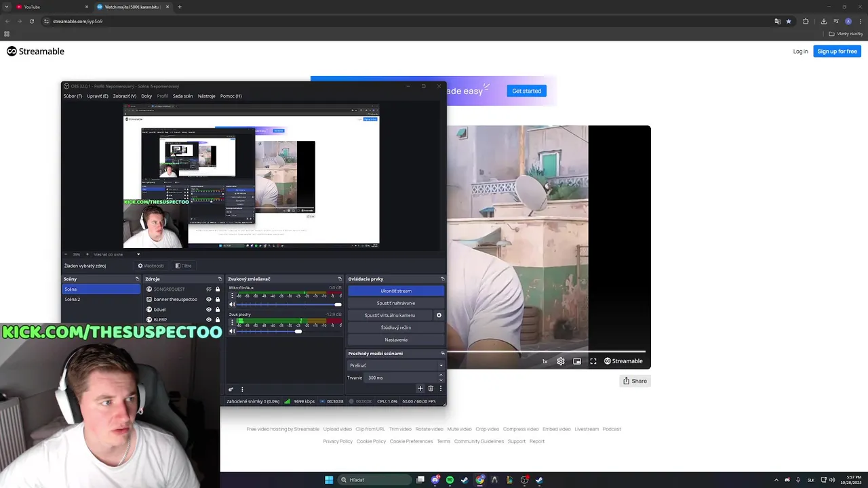Screen dimensions: 868x488
Task: Open Zvuk plochy three-dot options menu
Action: point(232,322)
